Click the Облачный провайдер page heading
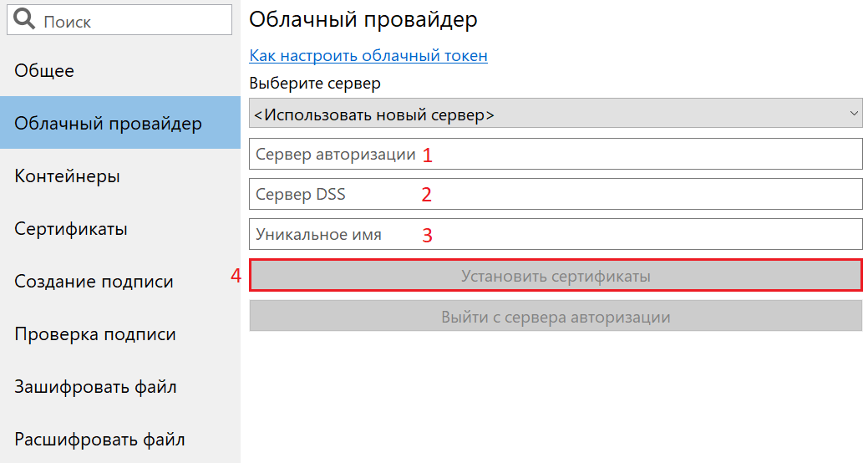The image size is (868, 463). pyautogui.click(x=363, y=19)
